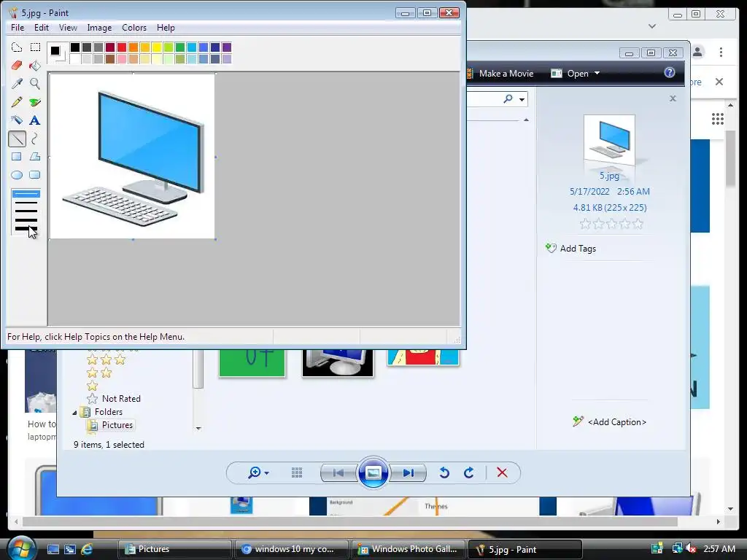Filter gallery by three-star rating
Viewport: 747px width, 560px height.
(106, 359)
